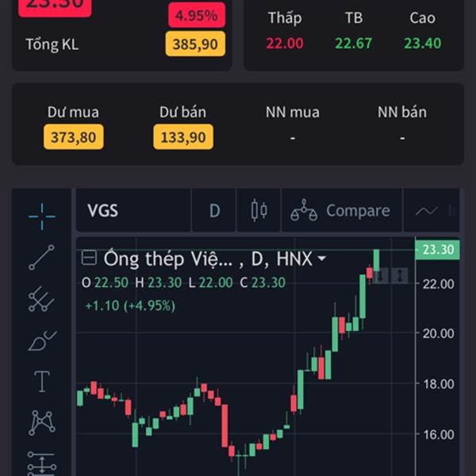Screen dimensions: 476x476
Task: Open the indicators line icon
Action: 427,210
